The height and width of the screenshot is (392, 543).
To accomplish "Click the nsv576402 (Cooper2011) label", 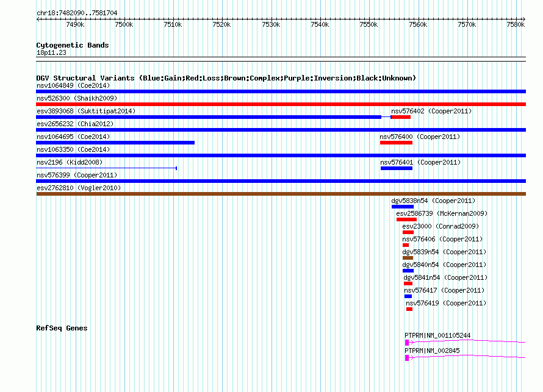I will click(431, 111).
